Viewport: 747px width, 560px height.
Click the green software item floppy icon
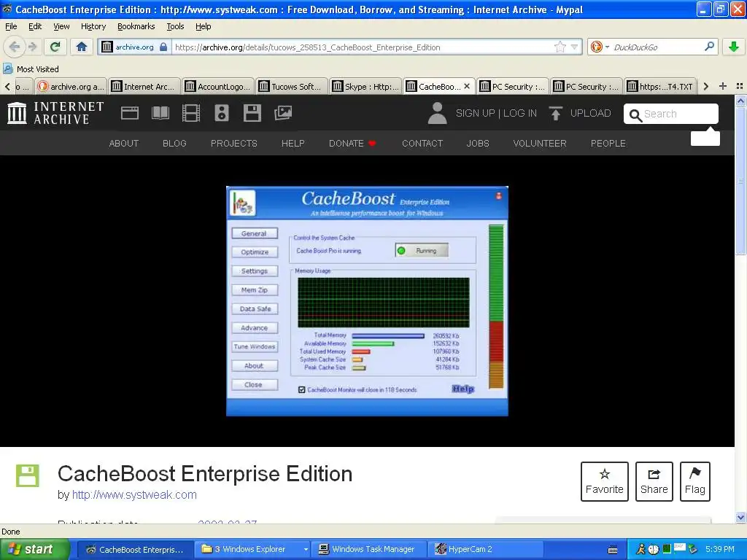pyautogui.click(x=27, y=475)
